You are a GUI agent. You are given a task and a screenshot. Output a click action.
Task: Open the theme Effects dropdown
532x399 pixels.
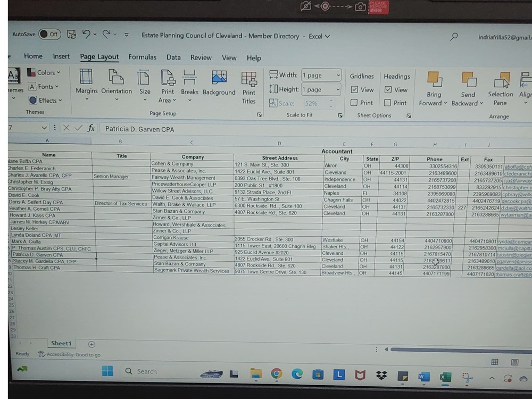(45, 101)
